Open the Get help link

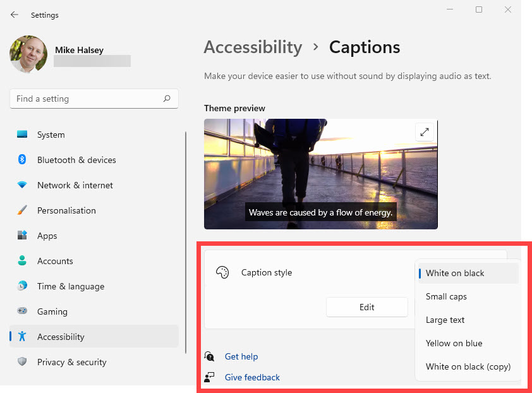point(241,356)
